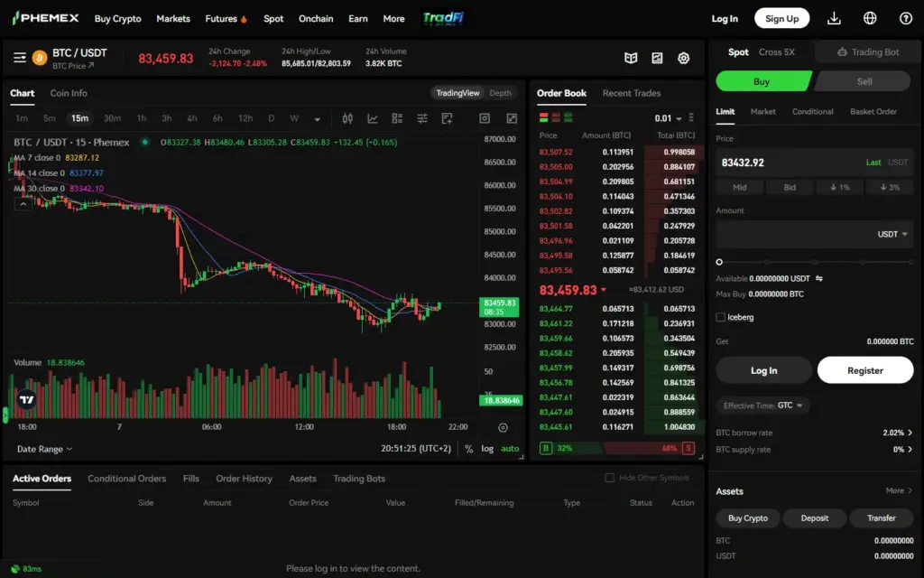Image resolution: width=924 pixels, height=578 pixels.
Task: Open the 0.01 price grouping dropdown
Action: point(668,118)
